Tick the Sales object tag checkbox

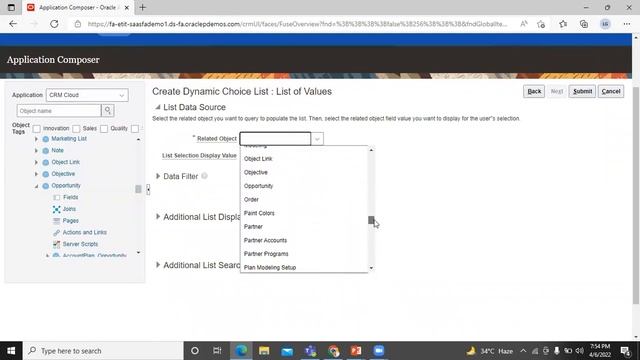76,129
